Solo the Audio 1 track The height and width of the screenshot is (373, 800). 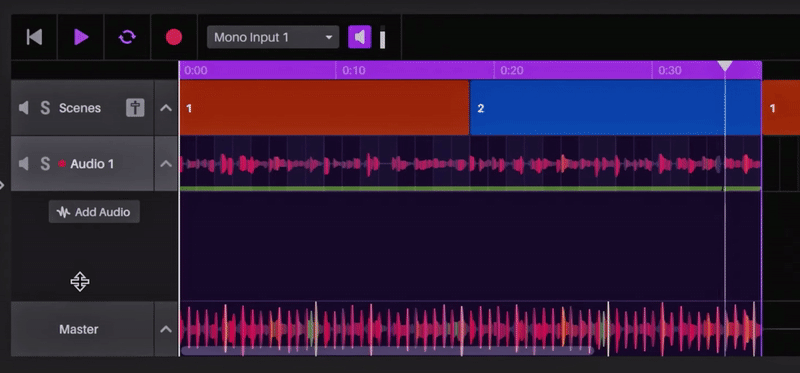coord(45,164)
